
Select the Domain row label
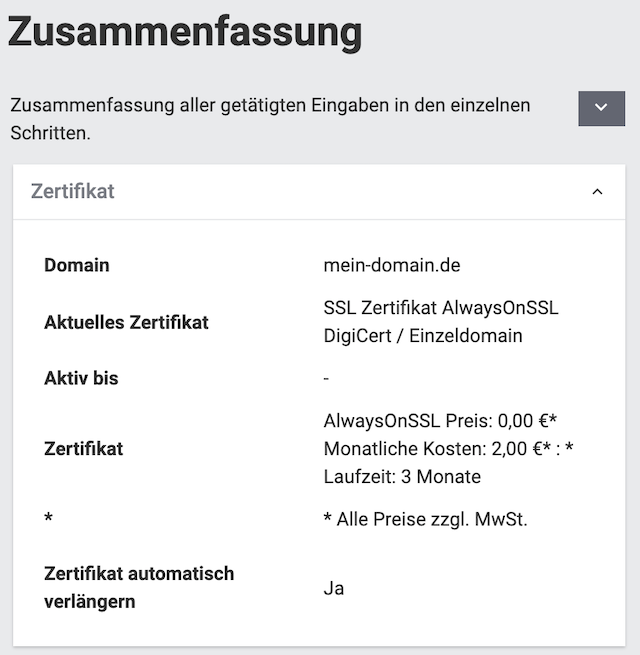point(77,265)
